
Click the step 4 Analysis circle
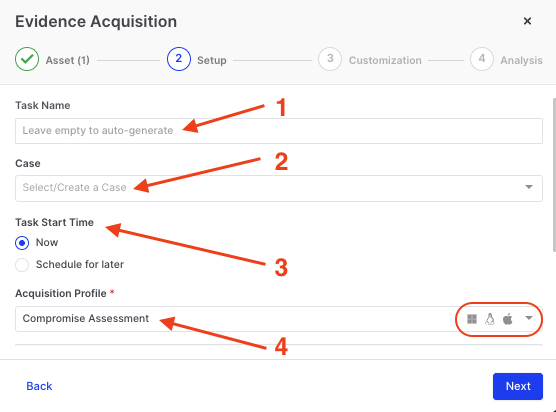pos(482,59)
